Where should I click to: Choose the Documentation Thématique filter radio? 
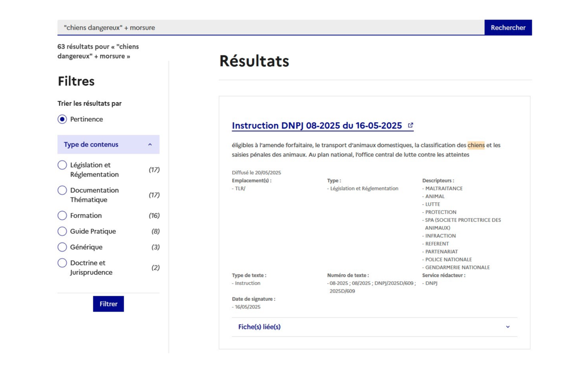(x=62, y=190)
